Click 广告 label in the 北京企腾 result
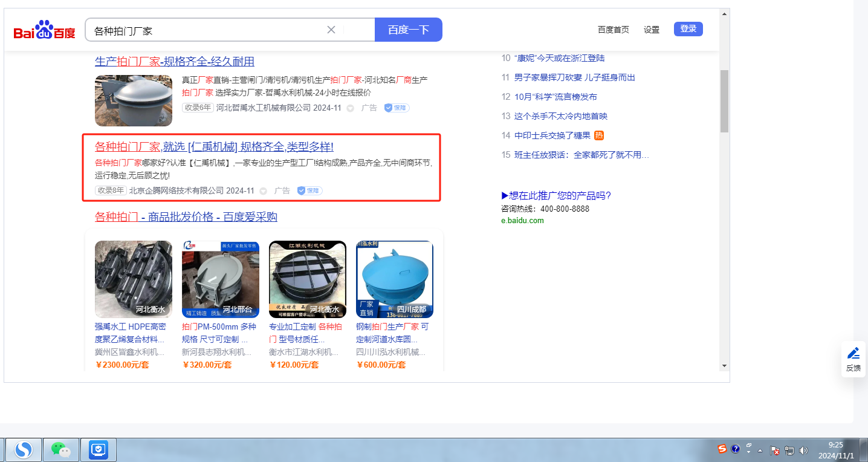Image resolution: width=868 pixels, height=462 pixels. click(282, 191)
